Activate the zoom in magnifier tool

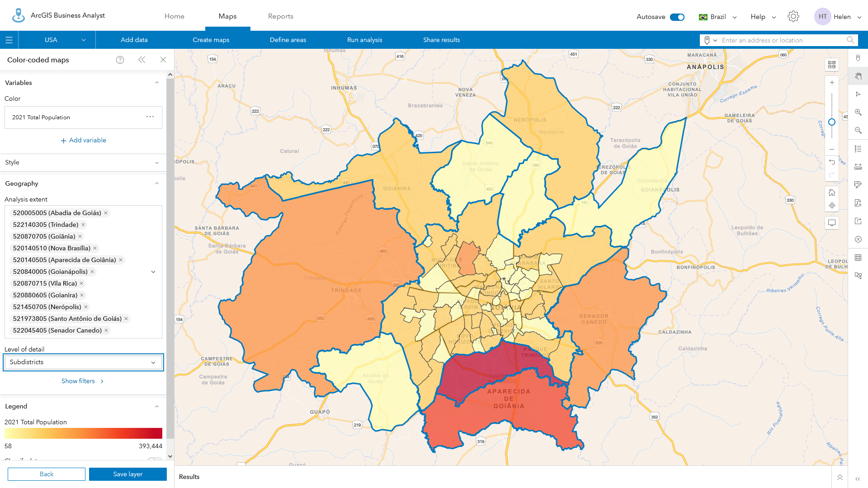pos(858,113)
